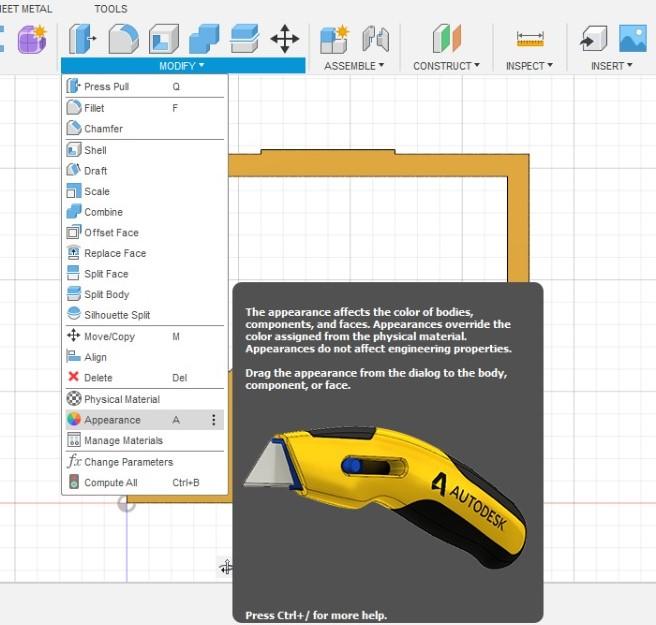The height and width of the screenshot is (625, 656).
Task: Open the MODIFY dropdown header
Action: point(183,66)
